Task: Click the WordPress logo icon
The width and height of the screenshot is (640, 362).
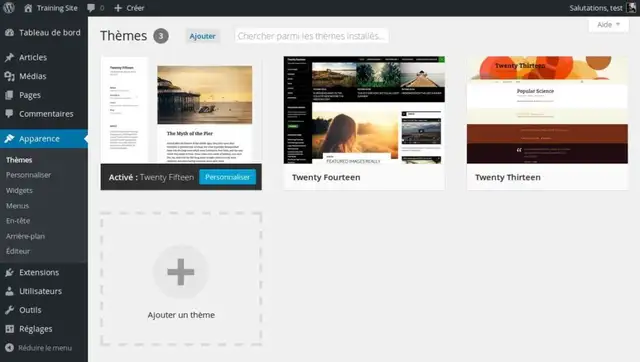Action: (x=9, y=8)
